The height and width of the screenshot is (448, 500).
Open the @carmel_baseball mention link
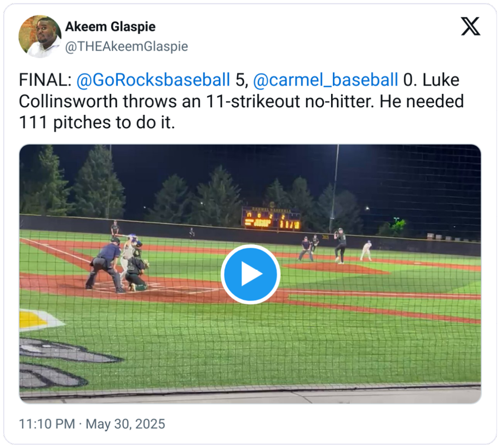click(x=326, y=79)
